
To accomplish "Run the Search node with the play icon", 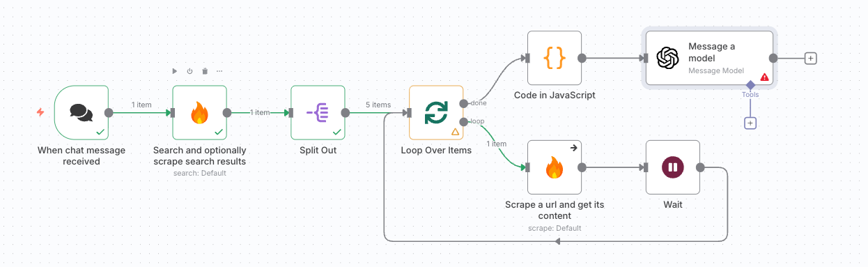I will pos(174,71).
